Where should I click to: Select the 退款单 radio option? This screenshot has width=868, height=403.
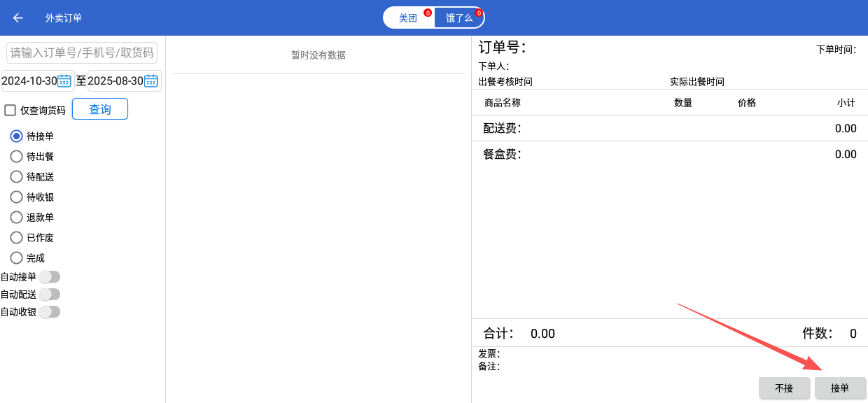pos(17,218)
